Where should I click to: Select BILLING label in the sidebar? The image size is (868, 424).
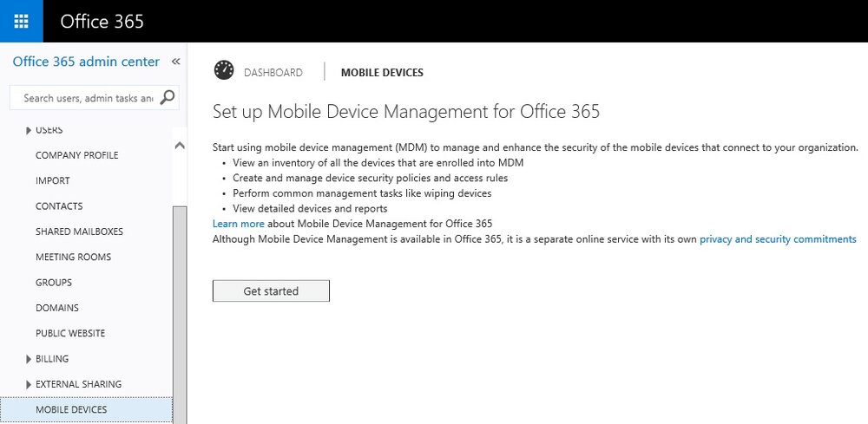(x=52, y=359)
